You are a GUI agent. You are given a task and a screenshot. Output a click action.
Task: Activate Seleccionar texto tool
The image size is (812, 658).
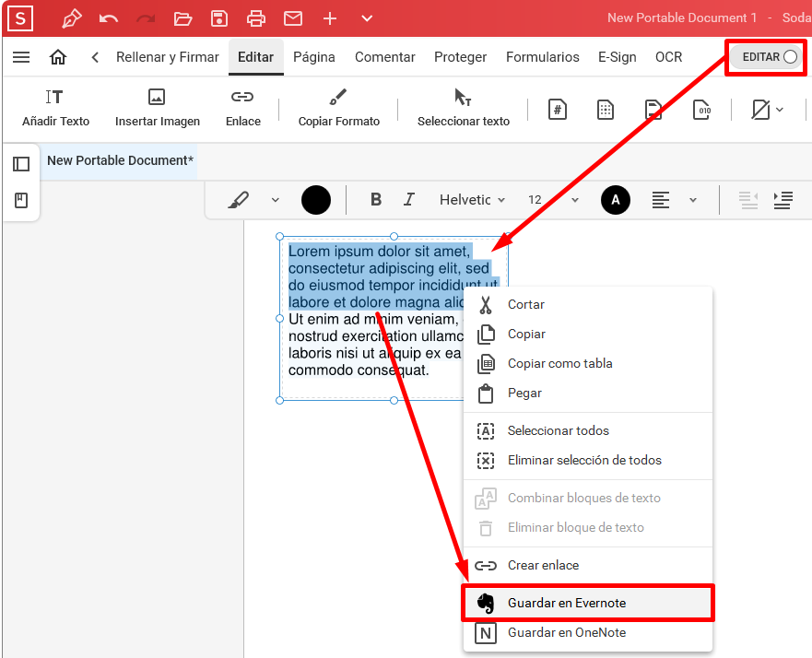click(464, 108)
